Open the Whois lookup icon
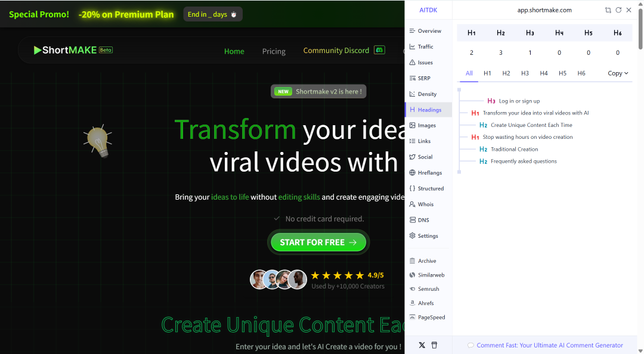The width and height of the screenshot is (644, 354). (413, 204)
